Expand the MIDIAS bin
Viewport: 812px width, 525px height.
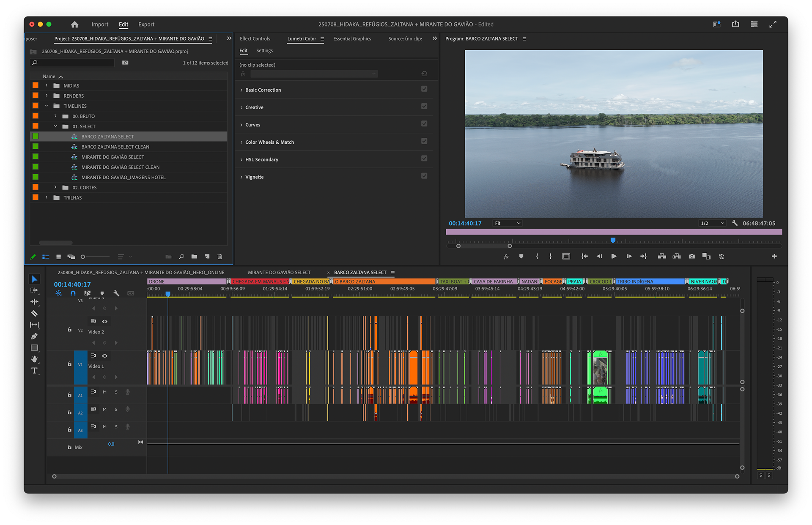(x=47, y=85)
